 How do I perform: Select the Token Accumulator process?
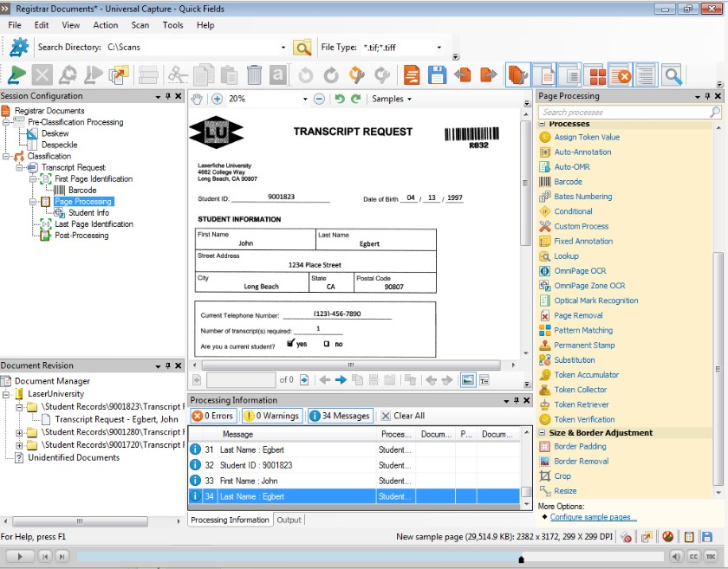(586, 375)
